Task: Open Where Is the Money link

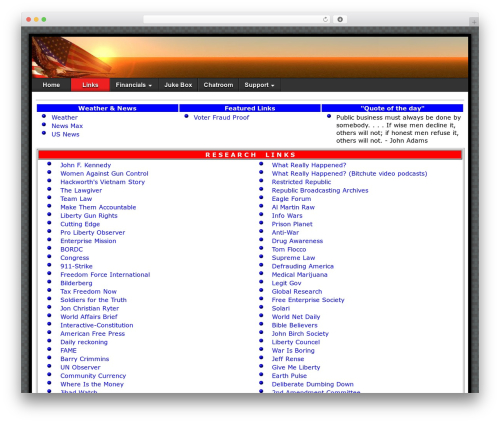Action: 92,384
